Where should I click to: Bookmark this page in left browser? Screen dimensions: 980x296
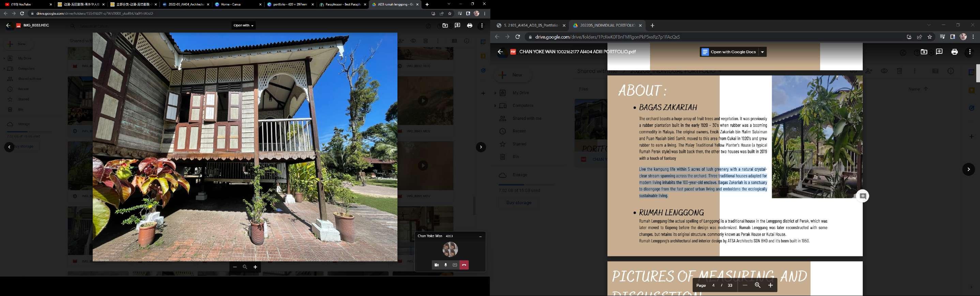click(x=450, y=13)
